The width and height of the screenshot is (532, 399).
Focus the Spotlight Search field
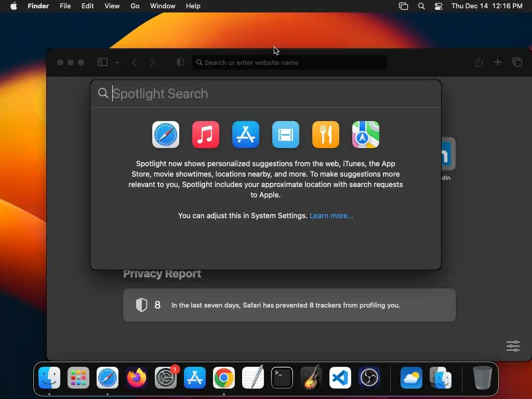coord(265,94)
